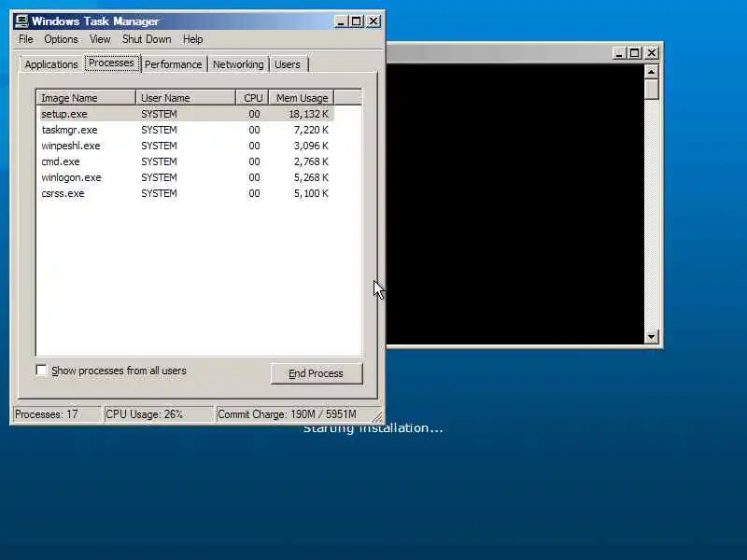Minimize the Windows Task Manager window

[x=341, y=21]
